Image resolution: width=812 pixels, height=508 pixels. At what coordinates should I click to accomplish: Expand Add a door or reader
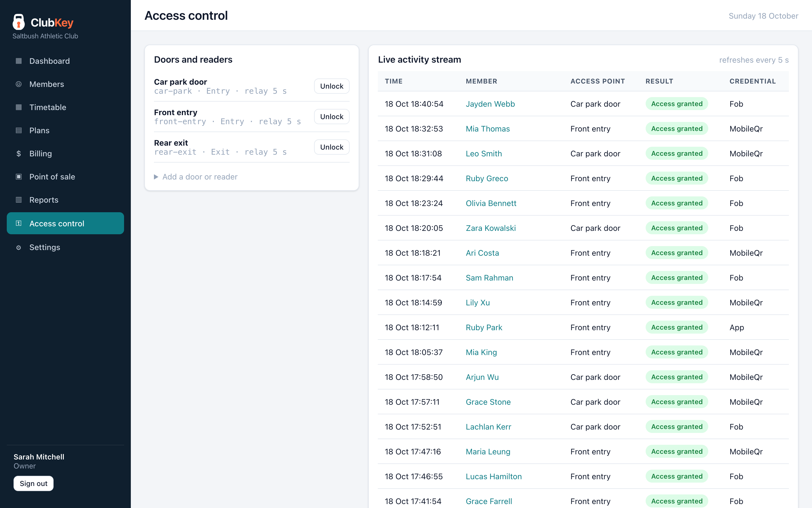(196, 177)
